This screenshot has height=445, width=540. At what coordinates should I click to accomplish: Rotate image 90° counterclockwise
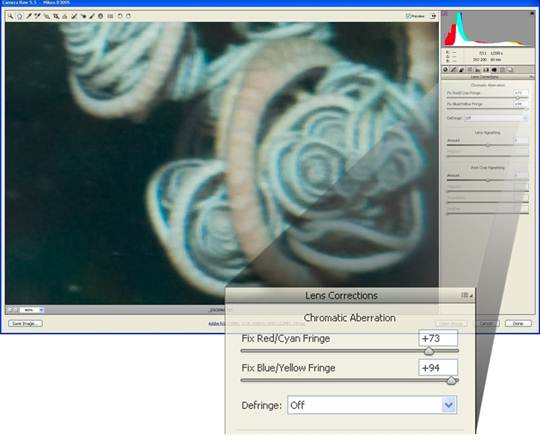(x=120, y=16)
